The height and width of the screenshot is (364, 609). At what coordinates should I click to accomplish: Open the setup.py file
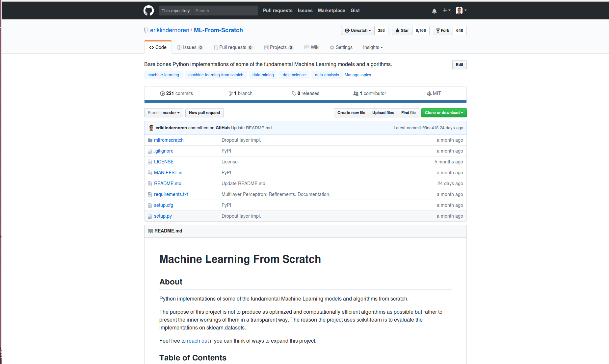tap(163, 216)
